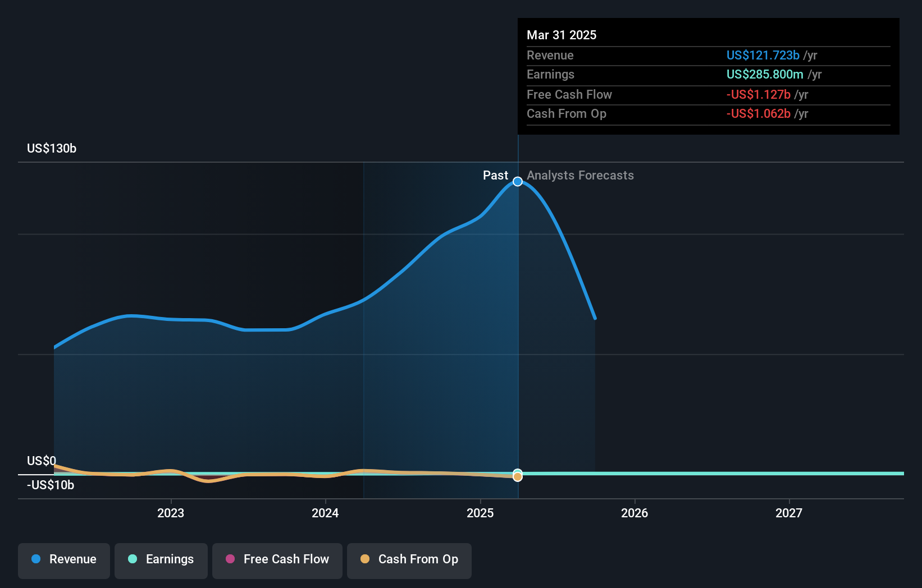Click the Free Cash Flow tooltip row label
Screen dimensions: 922x588
tap(569, 94)
